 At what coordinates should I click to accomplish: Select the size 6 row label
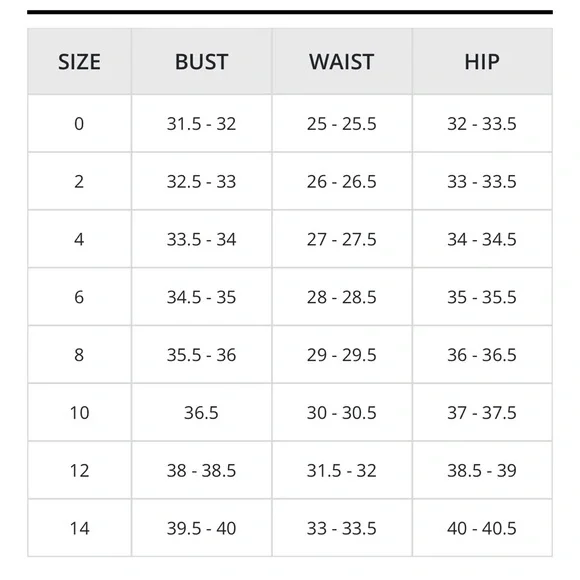coord(79,297)
